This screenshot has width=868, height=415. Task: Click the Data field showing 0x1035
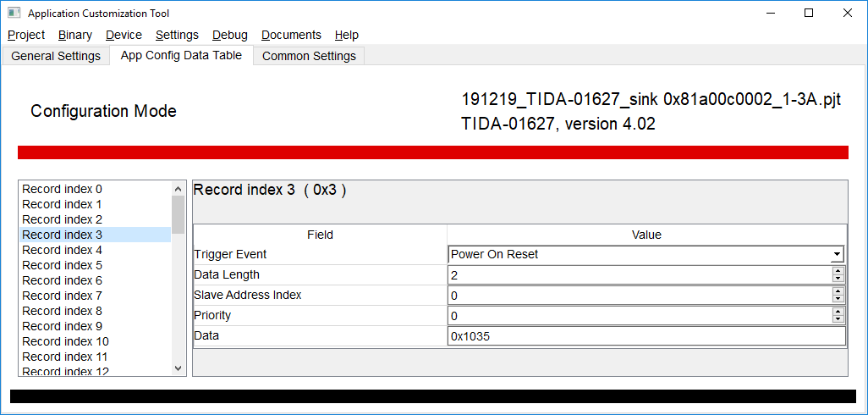(x=646, y=336)
